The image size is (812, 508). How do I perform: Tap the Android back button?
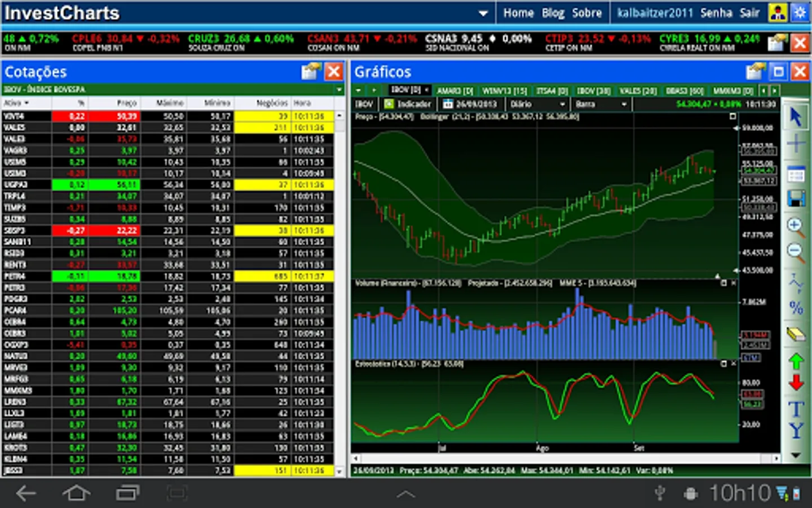coord(26,493)
